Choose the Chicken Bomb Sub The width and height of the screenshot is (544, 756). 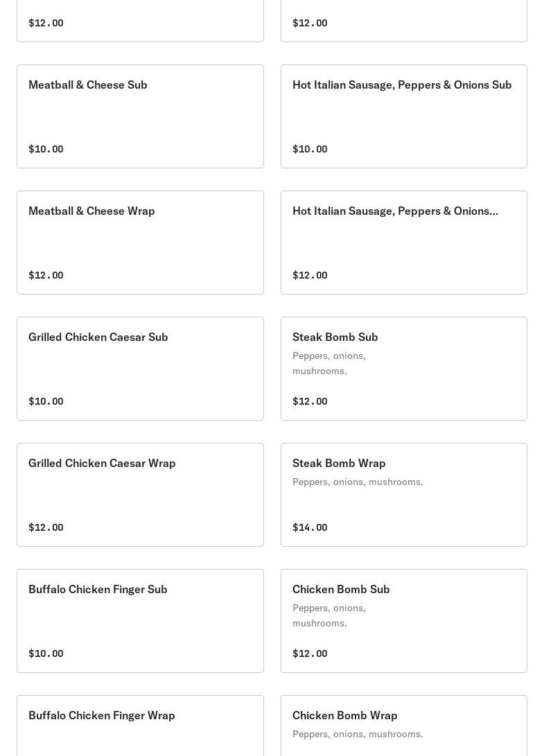click(x=341, y=589)
